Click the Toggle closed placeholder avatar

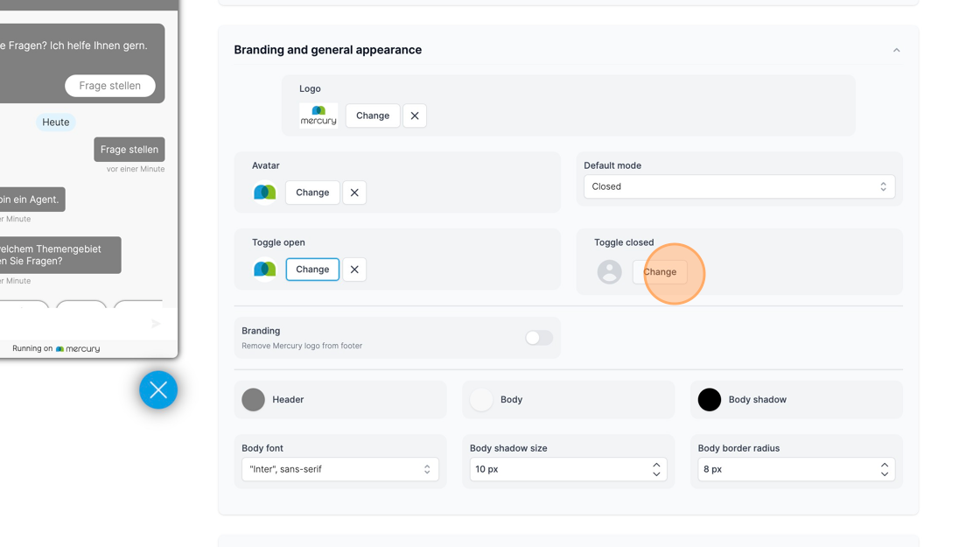609,272
